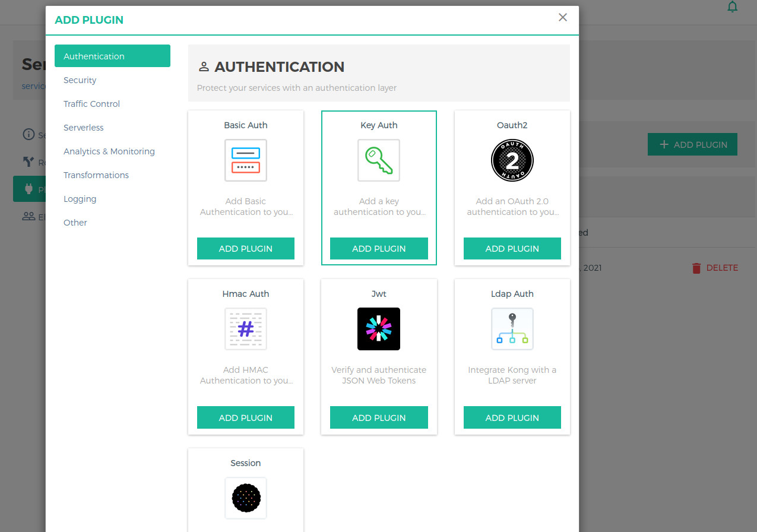This screenshot has height=532, width=757.
Task: Click the 'Add HMAC Authentication' description text
Action: click(246, 375)
